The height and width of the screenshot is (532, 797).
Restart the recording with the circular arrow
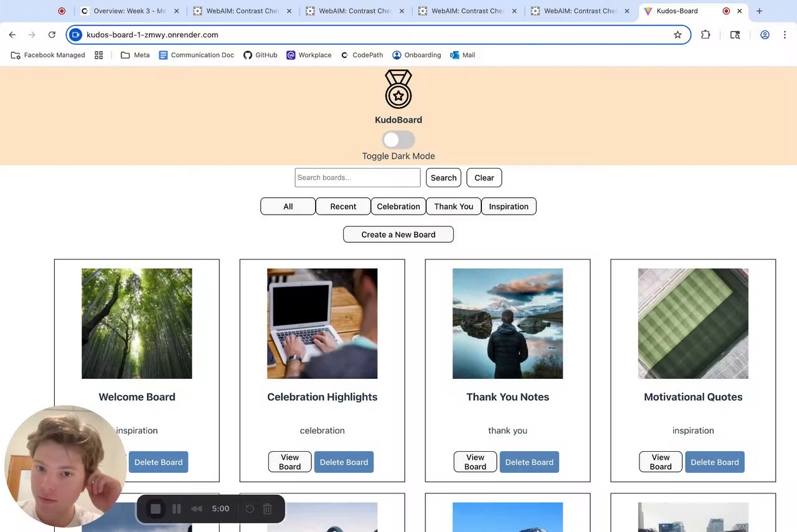250,509
